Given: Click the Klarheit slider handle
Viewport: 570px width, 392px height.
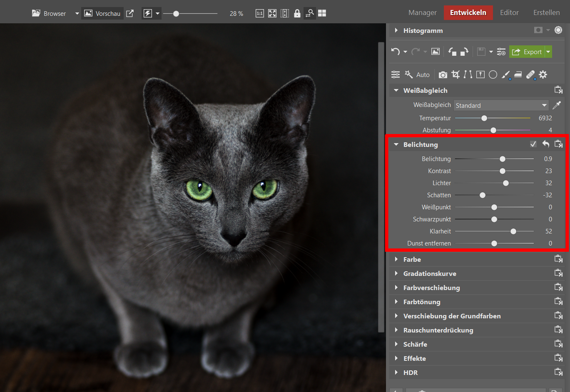Looking at the screenshot, I should [x=513, y=231].
